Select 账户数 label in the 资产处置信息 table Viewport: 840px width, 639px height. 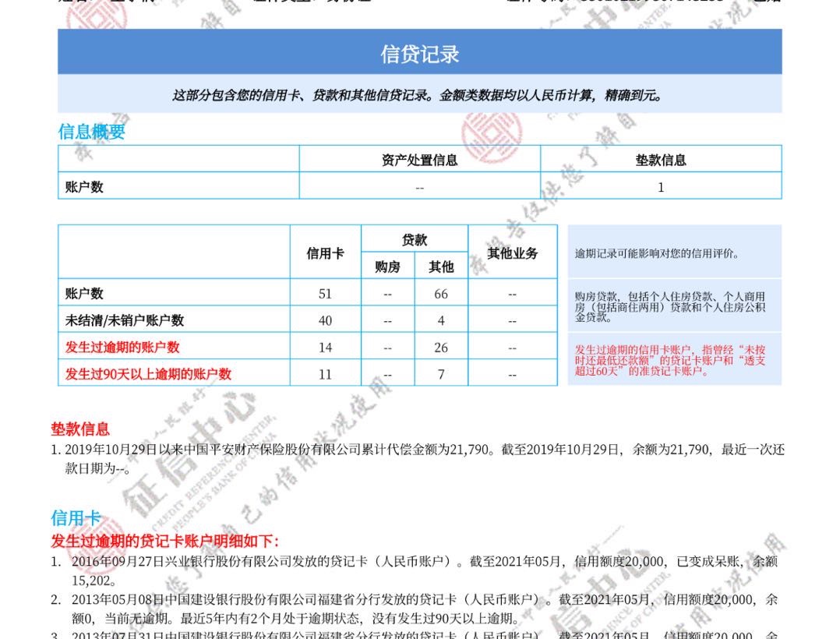[x=84, y=187]
